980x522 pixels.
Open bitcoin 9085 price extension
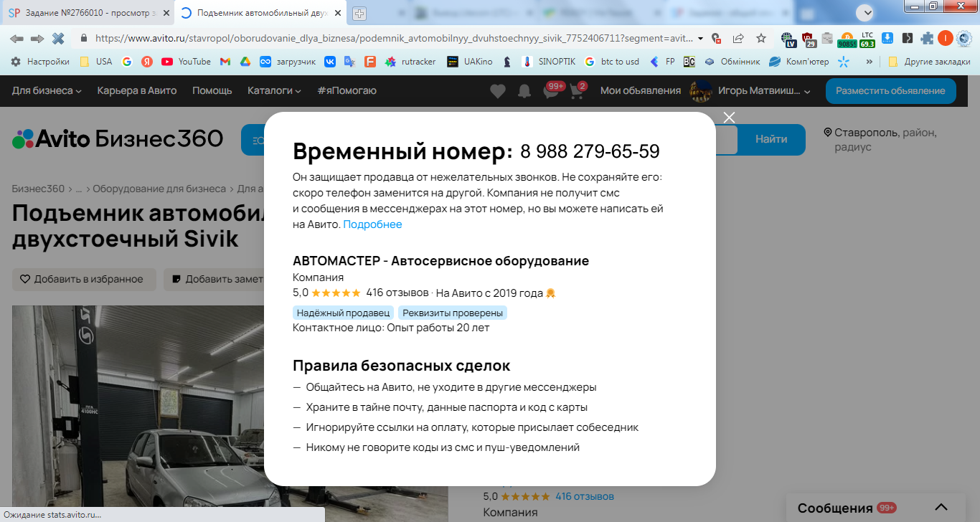coord(847,39)
